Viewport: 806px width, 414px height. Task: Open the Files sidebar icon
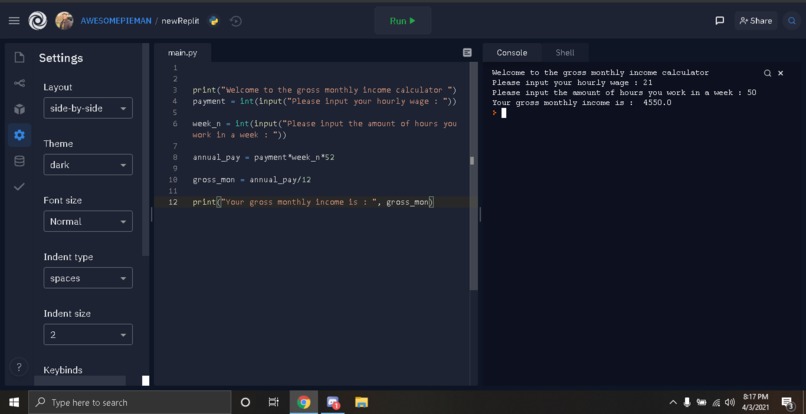tap(19, 57)
